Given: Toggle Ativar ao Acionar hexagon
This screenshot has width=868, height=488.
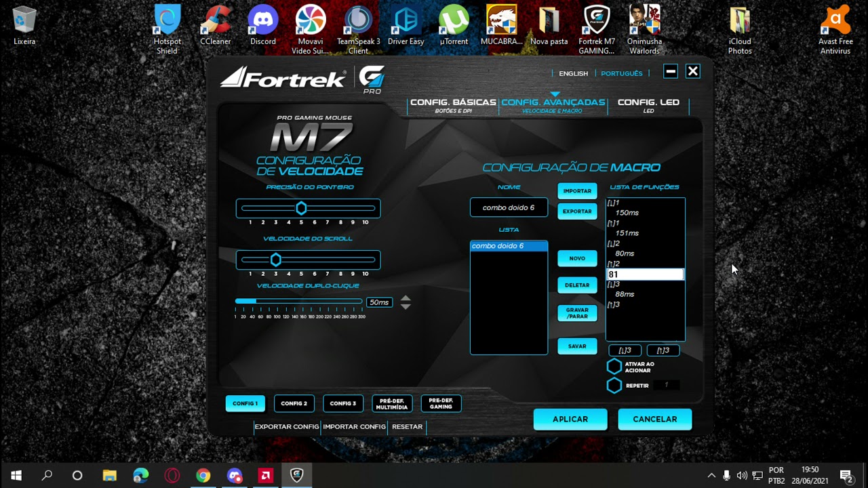Looking at the screenshot, I should coord(614,367).
